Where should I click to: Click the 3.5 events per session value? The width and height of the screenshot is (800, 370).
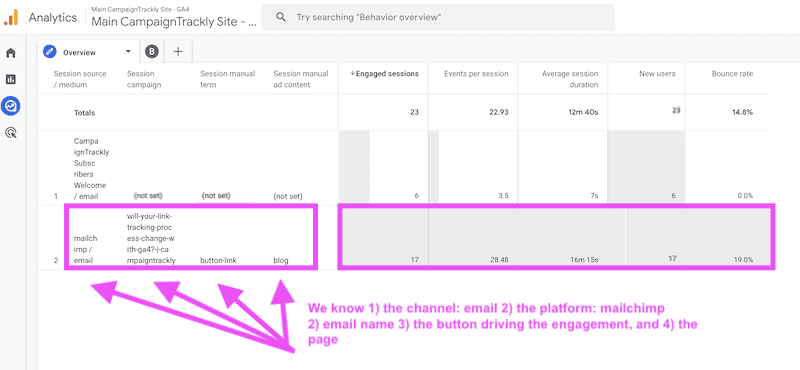tap(503, 196)
